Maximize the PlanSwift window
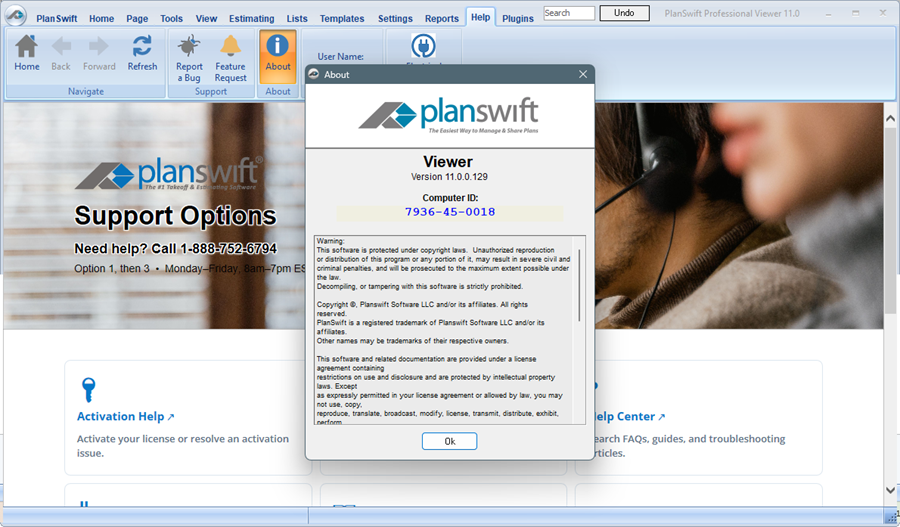The height and width of the screenshot is (527, 900). coord(855,13)
